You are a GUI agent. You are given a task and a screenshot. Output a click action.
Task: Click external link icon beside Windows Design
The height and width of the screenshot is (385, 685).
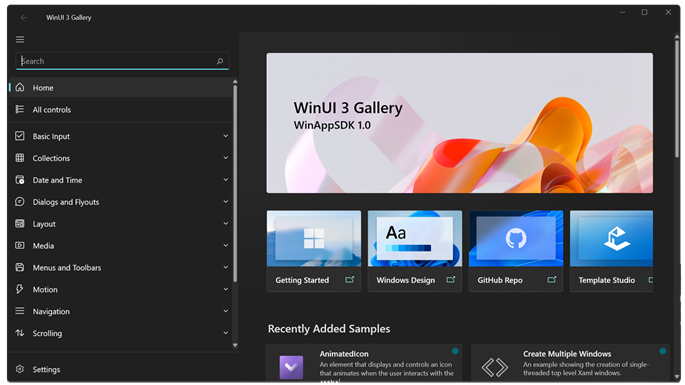(451, 280)
